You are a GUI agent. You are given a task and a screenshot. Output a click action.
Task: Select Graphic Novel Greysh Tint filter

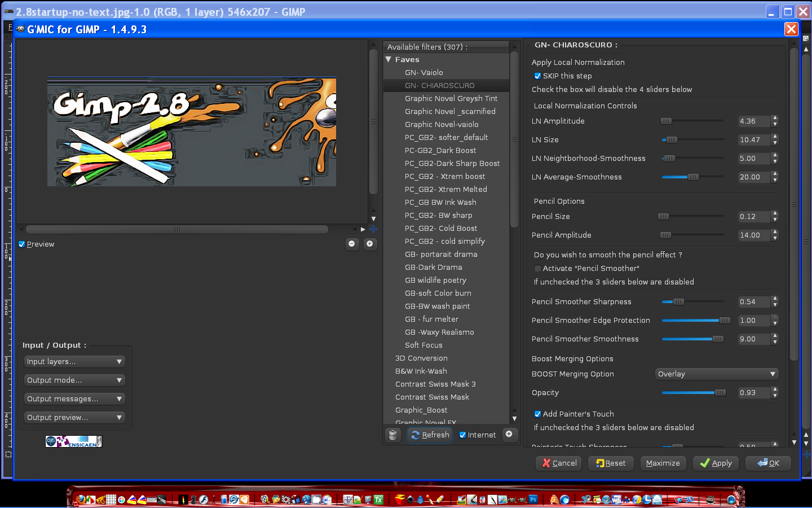[451, 98]
